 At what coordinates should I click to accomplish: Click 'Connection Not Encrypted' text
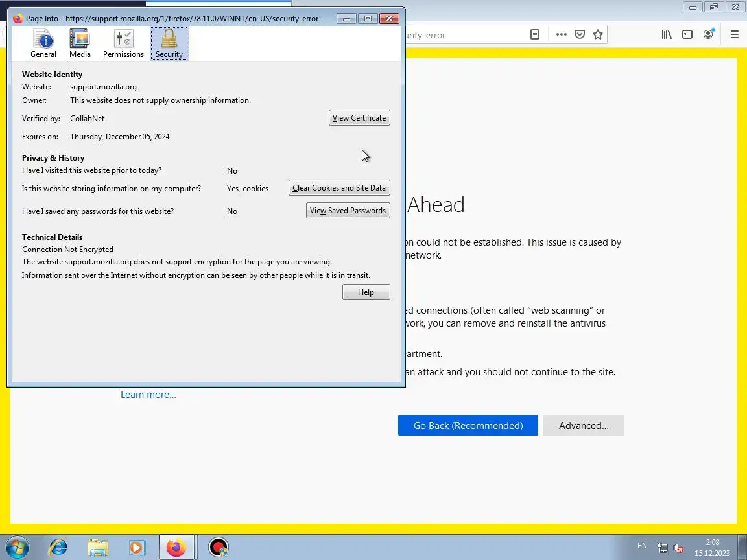coord(67,250)
